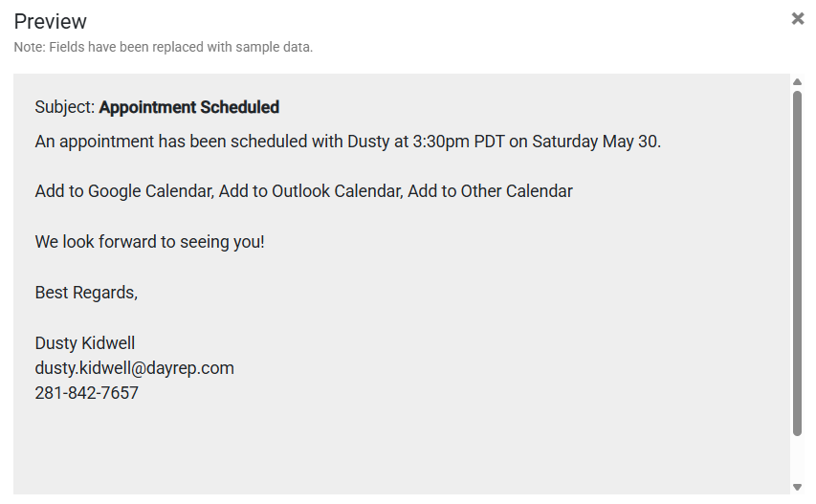
Task: Click the scrollbar track below the thumb
Action: (x=798, y=459)
